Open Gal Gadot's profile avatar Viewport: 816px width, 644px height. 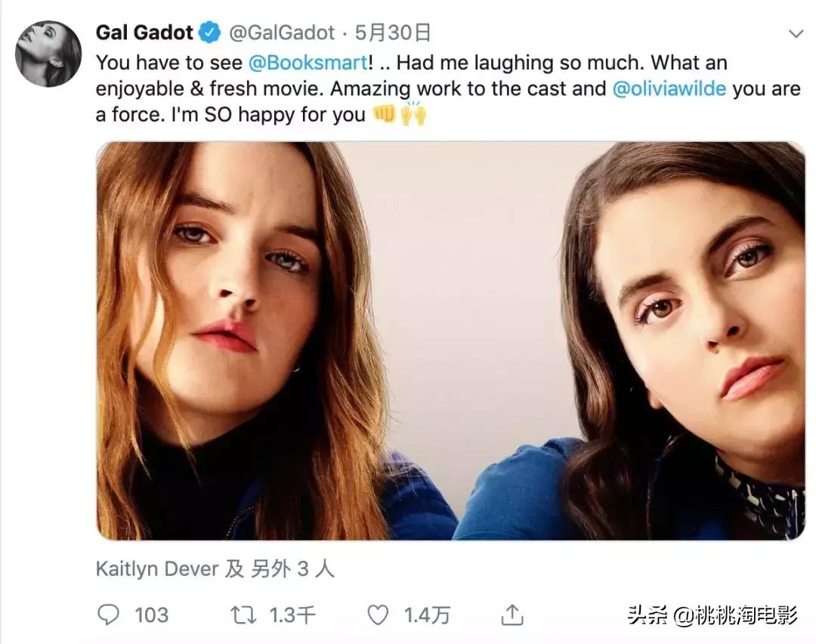point(48,54)
